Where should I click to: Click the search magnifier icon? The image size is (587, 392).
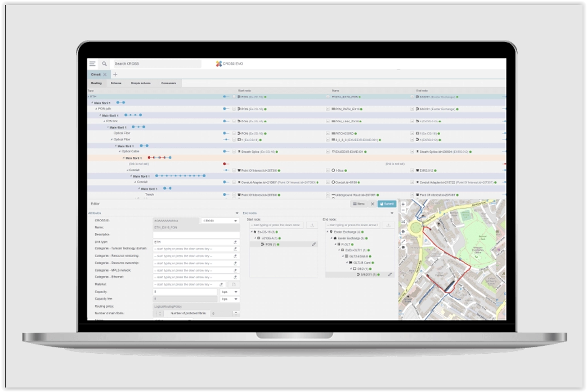click(x=105, y=64)
